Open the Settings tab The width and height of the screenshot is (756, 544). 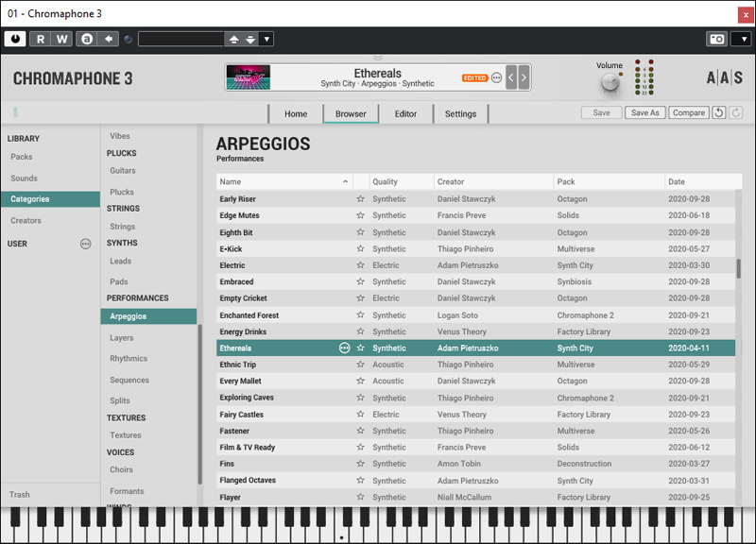(460, 113)
